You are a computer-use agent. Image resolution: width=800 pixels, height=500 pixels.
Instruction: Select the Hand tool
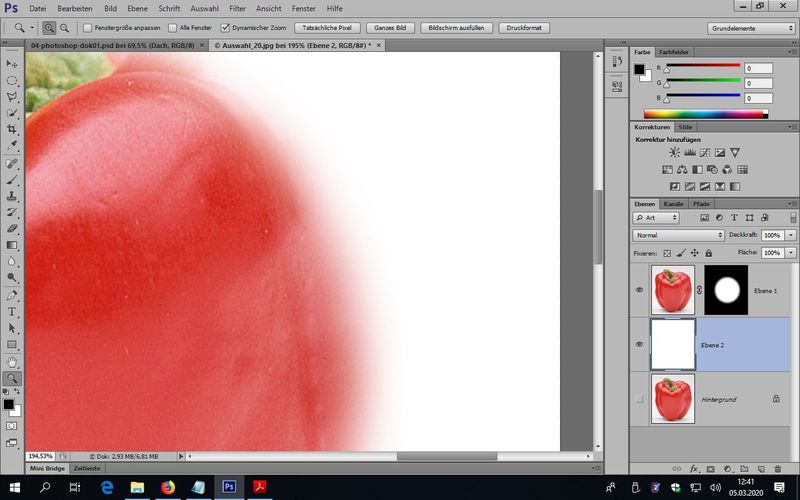(x=13, y=361)
